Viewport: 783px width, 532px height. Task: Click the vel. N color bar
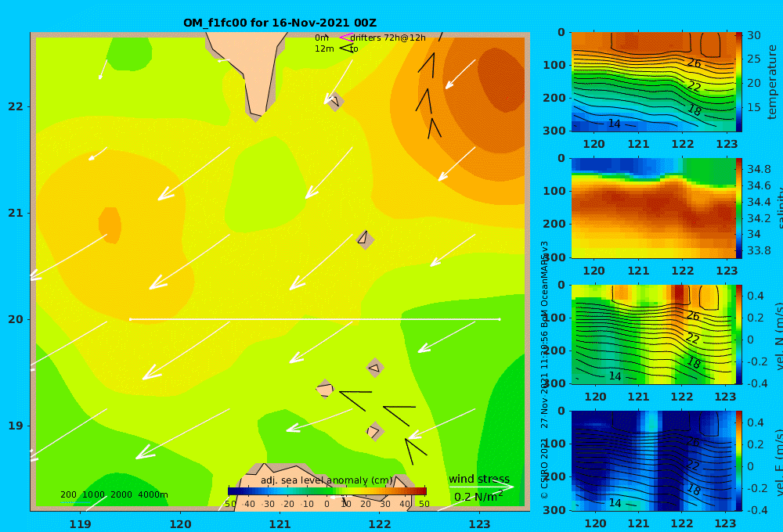[738, 334]
